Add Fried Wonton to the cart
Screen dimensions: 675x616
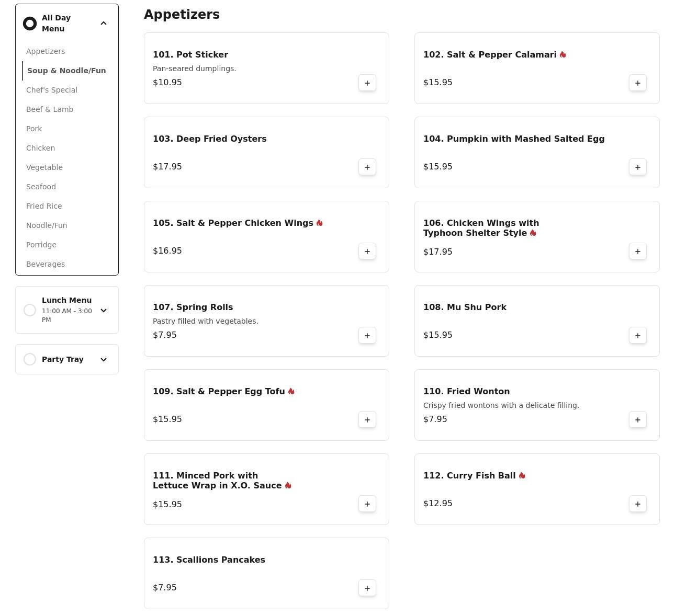click(x=637, y=419)
